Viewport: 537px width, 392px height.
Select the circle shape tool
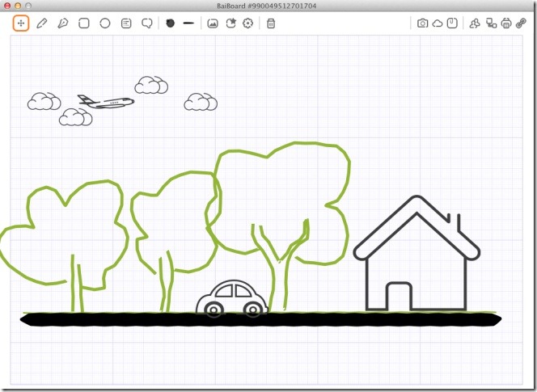click(105, 23)
